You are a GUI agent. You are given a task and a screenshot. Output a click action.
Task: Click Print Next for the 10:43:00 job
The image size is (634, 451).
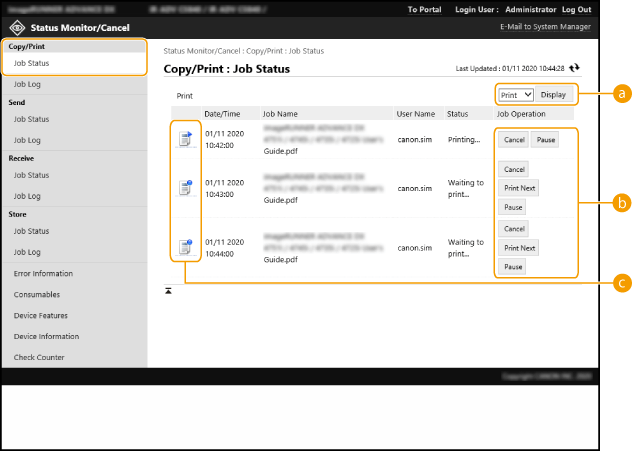[519, 188]
